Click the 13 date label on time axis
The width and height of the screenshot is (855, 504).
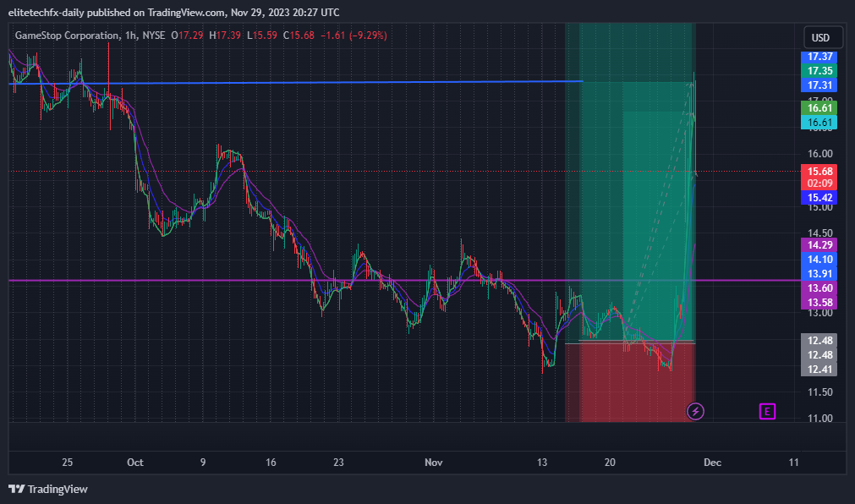click(x=541, y=463)
